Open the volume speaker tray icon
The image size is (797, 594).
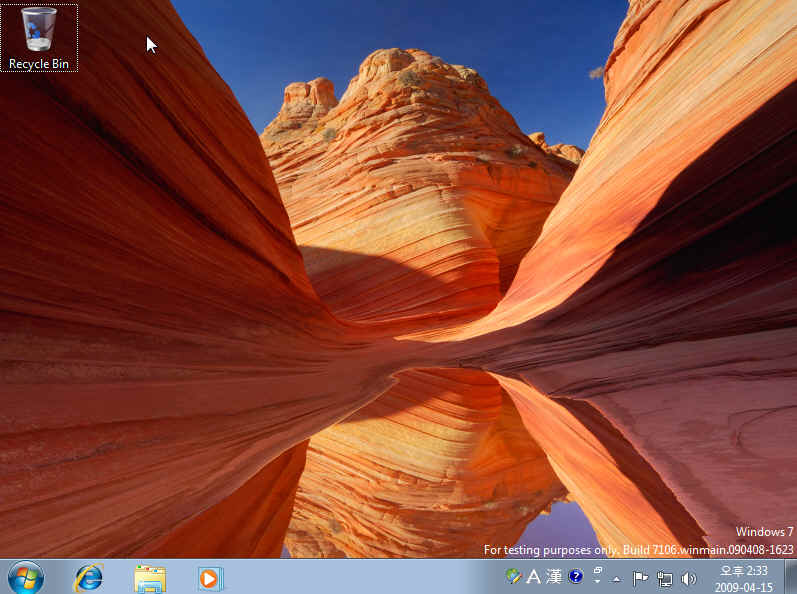[688, 578]
